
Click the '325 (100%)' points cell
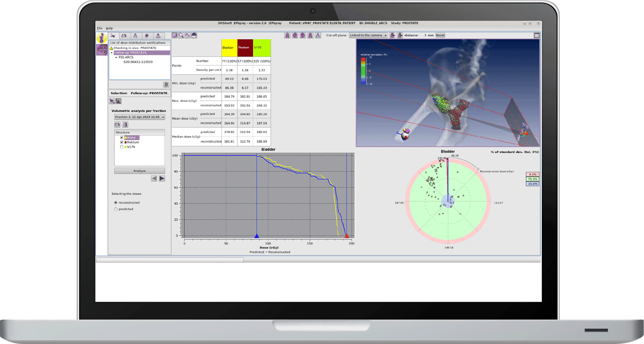(x=262, y=61)
